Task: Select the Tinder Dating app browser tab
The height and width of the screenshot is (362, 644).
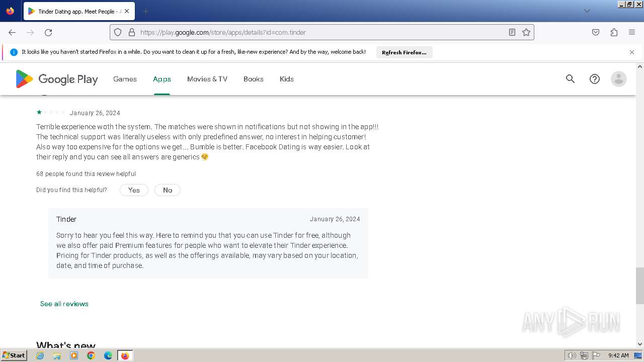Action: pos(78,11)
